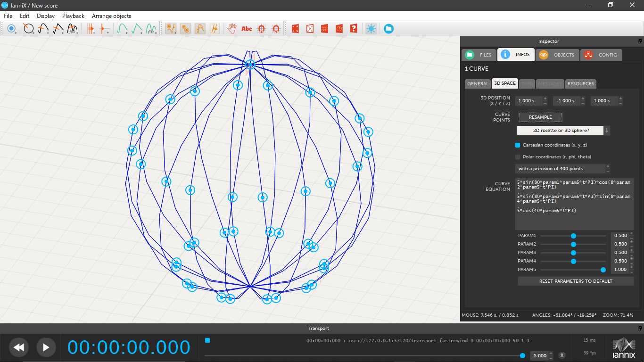Switch to the CONFIG inspector tab
644x362 pixels.
pyautogui.click(x=601, y=55)
